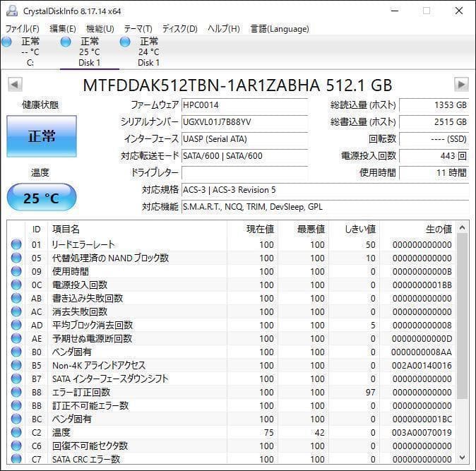Click scroll down arrow of SMART list
Screen dimensions: 476x471
462,458
